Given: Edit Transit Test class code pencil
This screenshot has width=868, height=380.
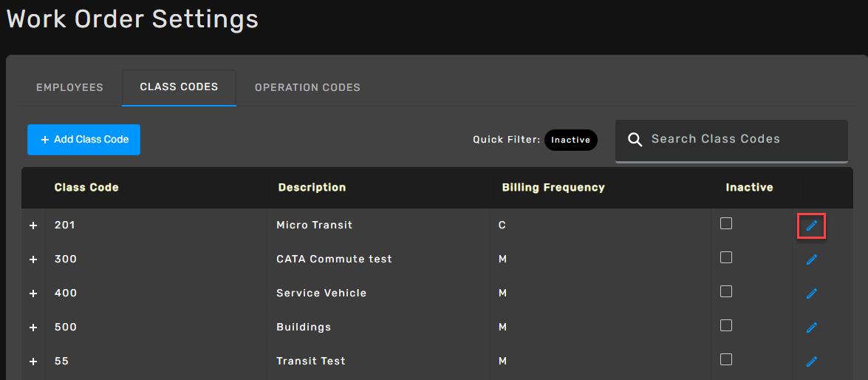Looking at the screenshot, I should click(x=812, y=362).
